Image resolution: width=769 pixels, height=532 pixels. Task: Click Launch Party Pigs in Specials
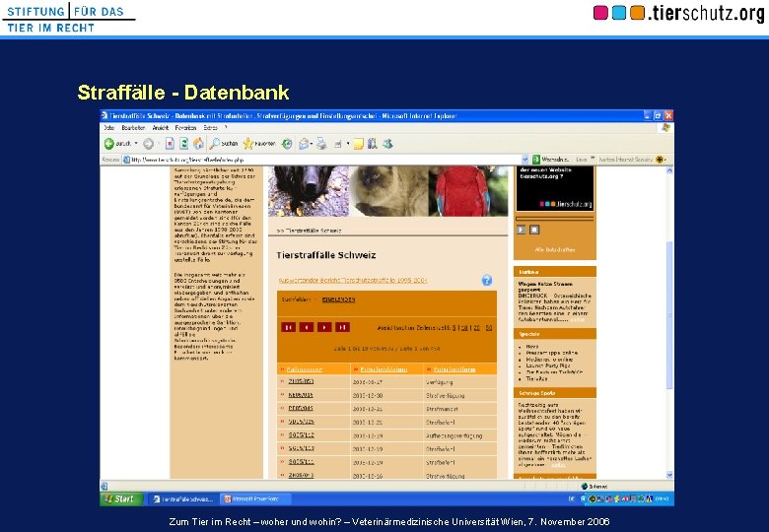(x=548, y=366)
